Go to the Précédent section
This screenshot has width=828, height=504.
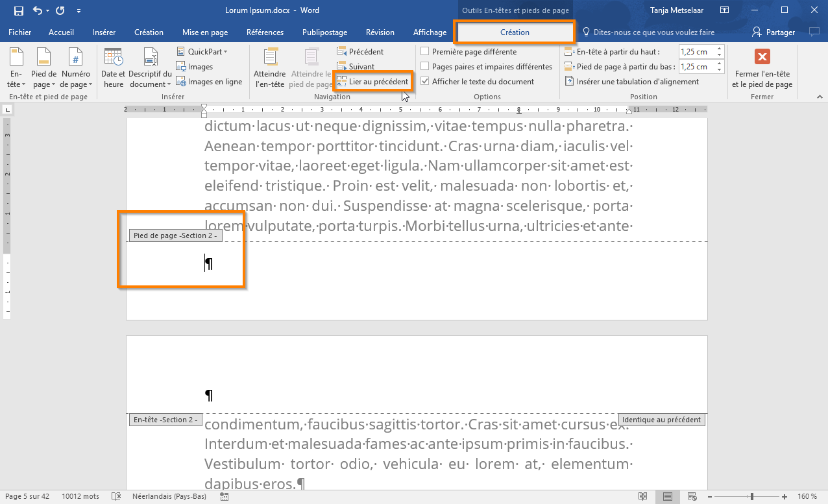click(x=360, y=51)
